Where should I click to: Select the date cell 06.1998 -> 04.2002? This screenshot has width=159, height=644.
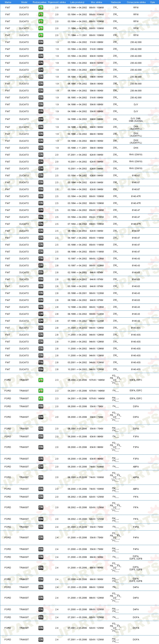(x=77, y=252)
